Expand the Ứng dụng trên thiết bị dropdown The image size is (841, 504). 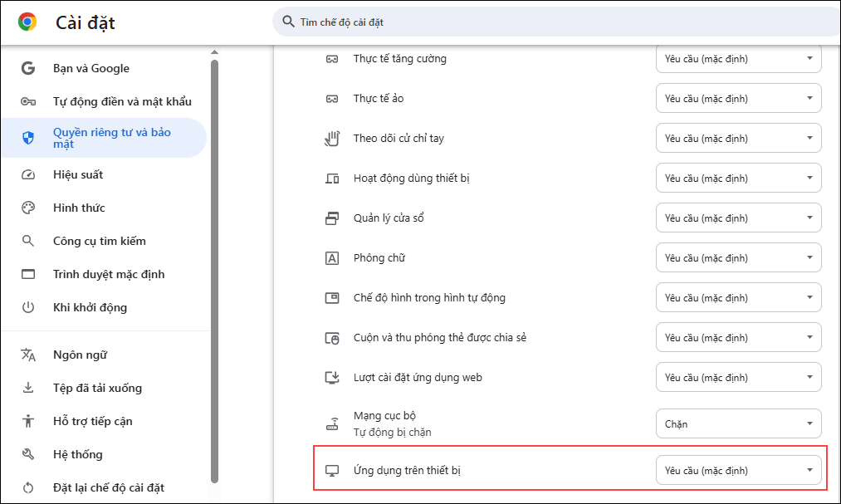tap(738, 471)
